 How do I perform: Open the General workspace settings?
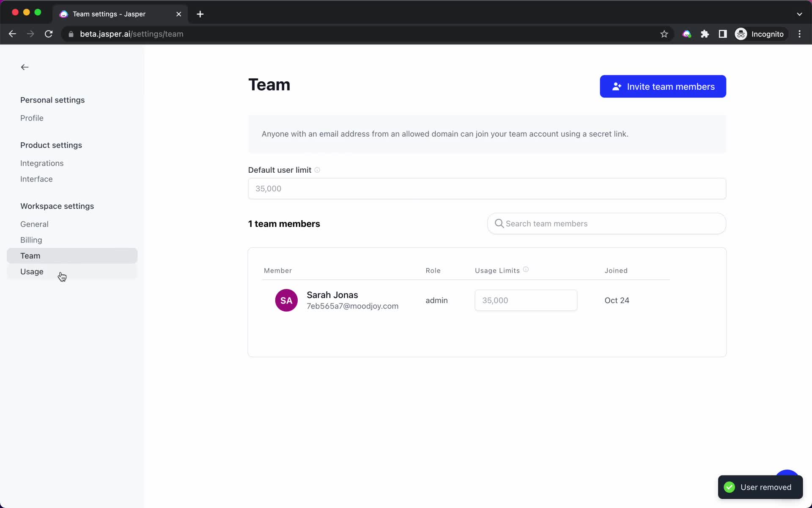34,224
